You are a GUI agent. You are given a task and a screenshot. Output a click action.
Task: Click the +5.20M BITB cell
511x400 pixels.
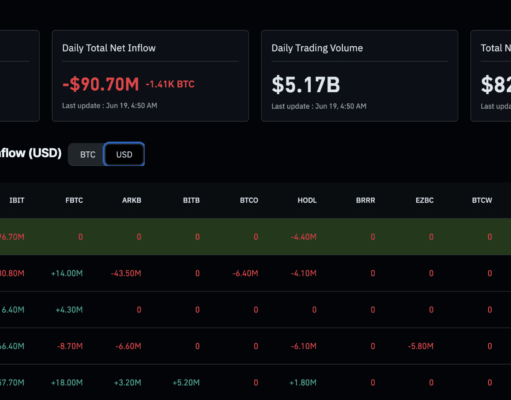(186, 382)
